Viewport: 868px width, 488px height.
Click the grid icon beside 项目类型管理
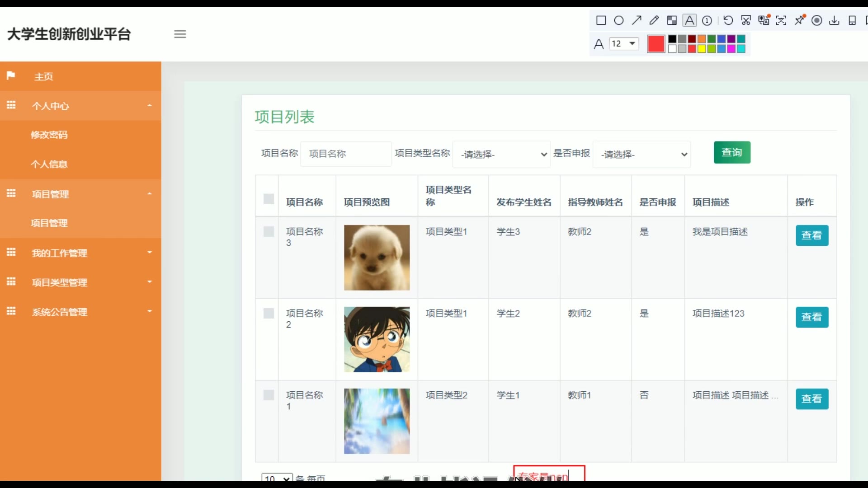pyautogui.click(x=11, y=282)
